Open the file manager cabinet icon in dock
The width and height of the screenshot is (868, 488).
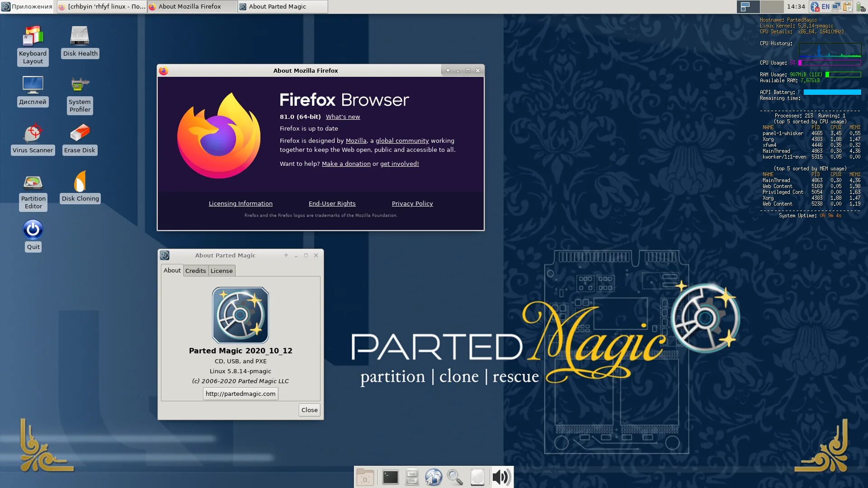412,477
